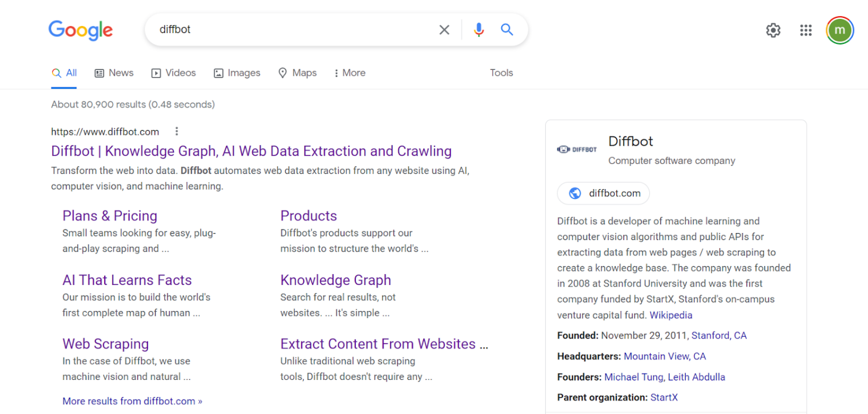This screenshot has width=868, height=414.
Task: Open the Google apps grid
Action: (x=806, y=30)
